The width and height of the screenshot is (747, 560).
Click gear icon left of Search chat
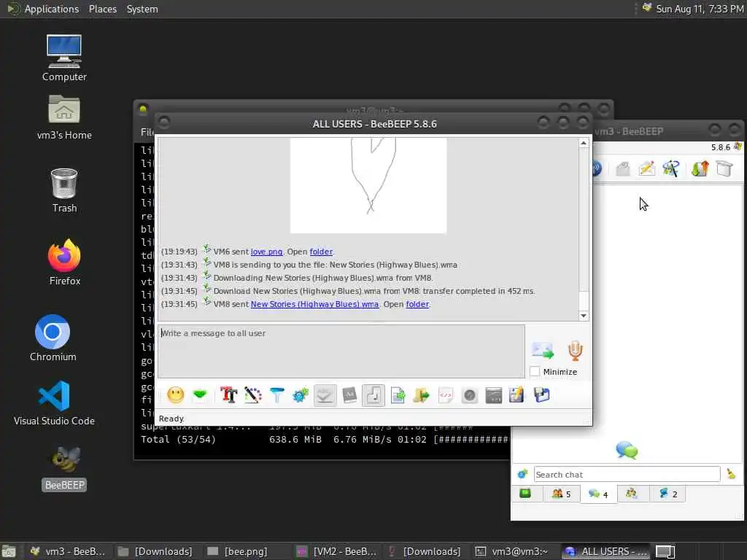point(522,474)
